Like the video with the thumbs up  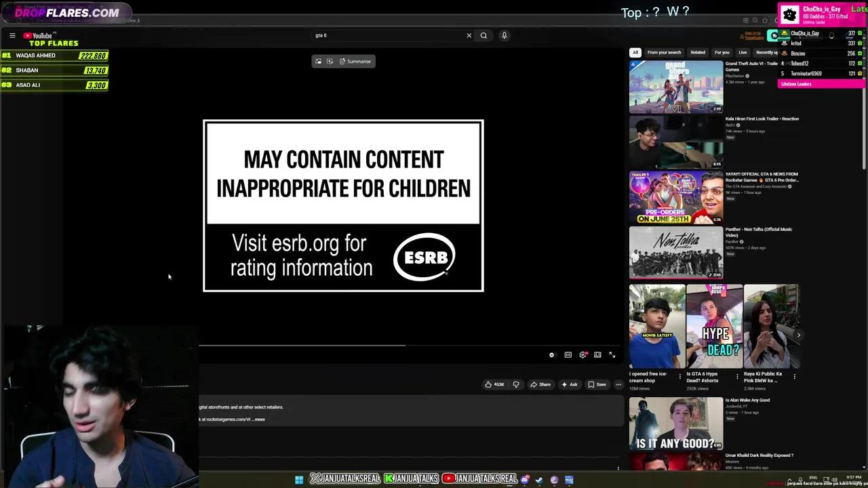pyautogui.click(x=494, y=384)
